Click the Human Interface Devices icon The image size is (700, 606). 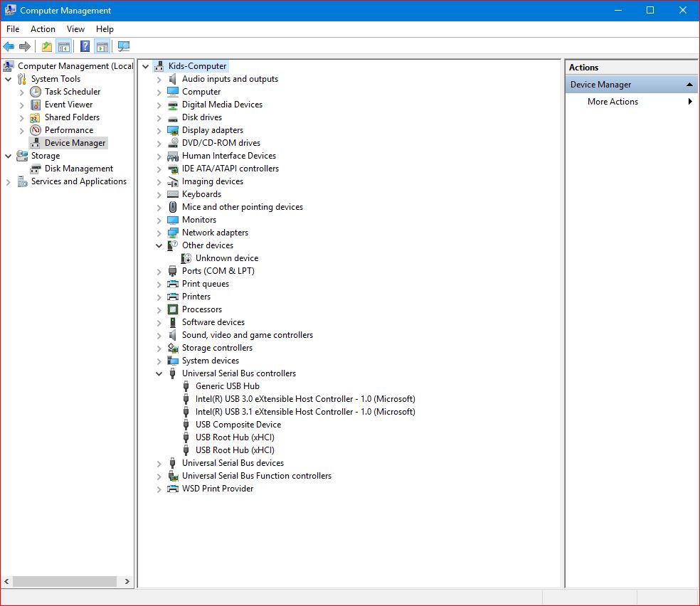172,156
